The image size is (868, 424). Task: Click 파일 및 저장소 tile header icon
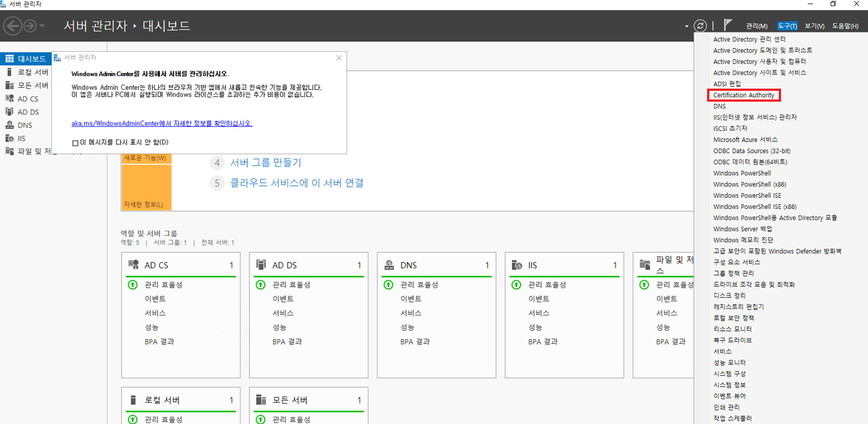[645, 264]
